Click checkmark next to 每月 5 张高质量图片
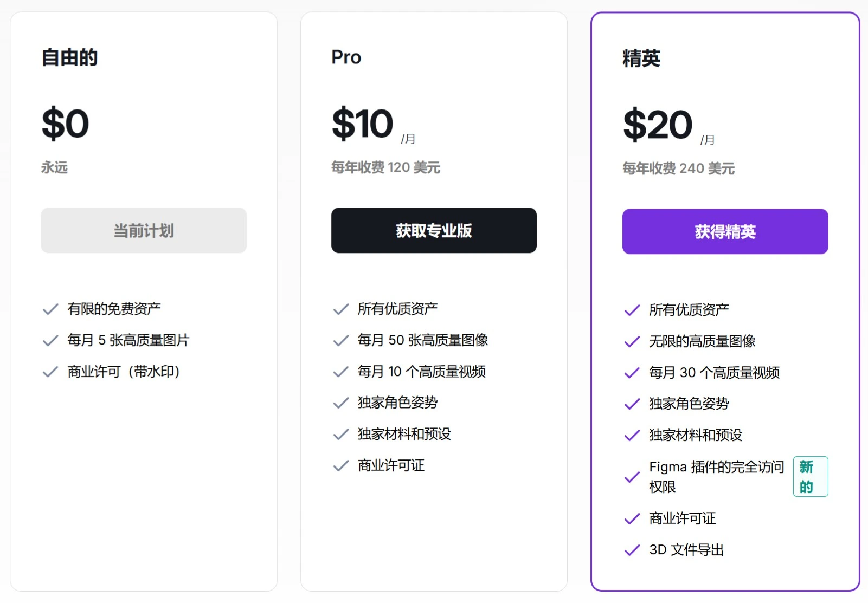868x603 pixels. click(50, 341)
